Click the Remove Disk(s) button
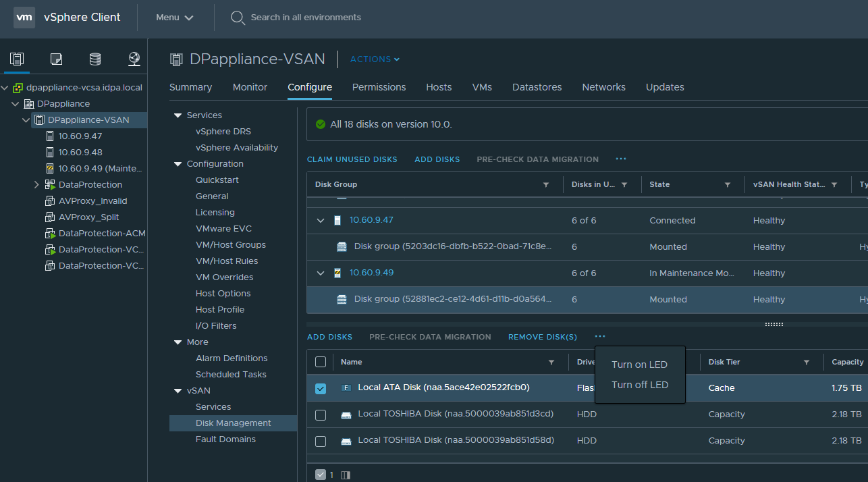 coord(542,337)
